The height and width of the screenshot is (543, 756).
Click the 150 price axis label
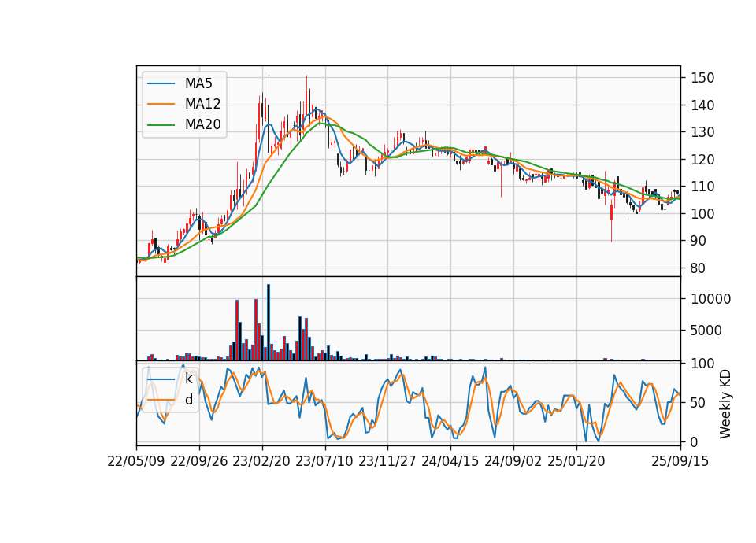(x=702, y=78)
